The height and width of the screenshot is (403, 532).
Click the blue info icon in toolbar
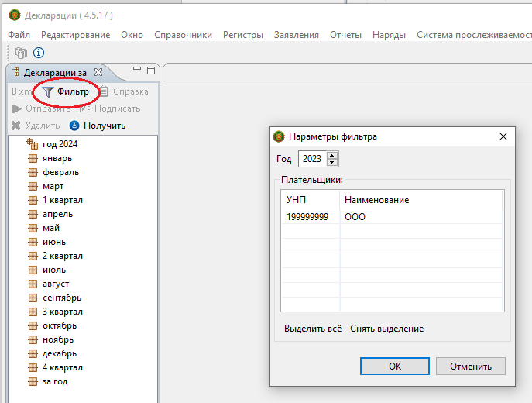click(x=38, y=53)
